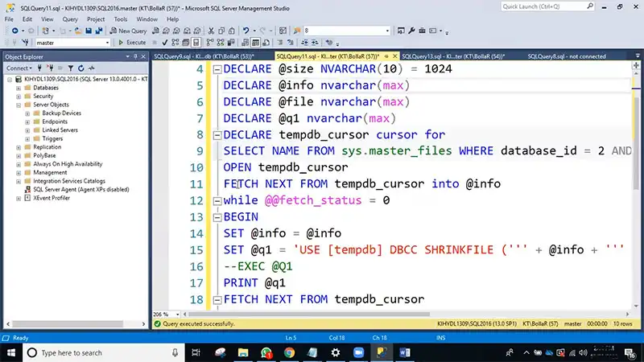Open File Explorer from the taskbar
The height and width of the screenshot is (362, 644).
point(243,352)
